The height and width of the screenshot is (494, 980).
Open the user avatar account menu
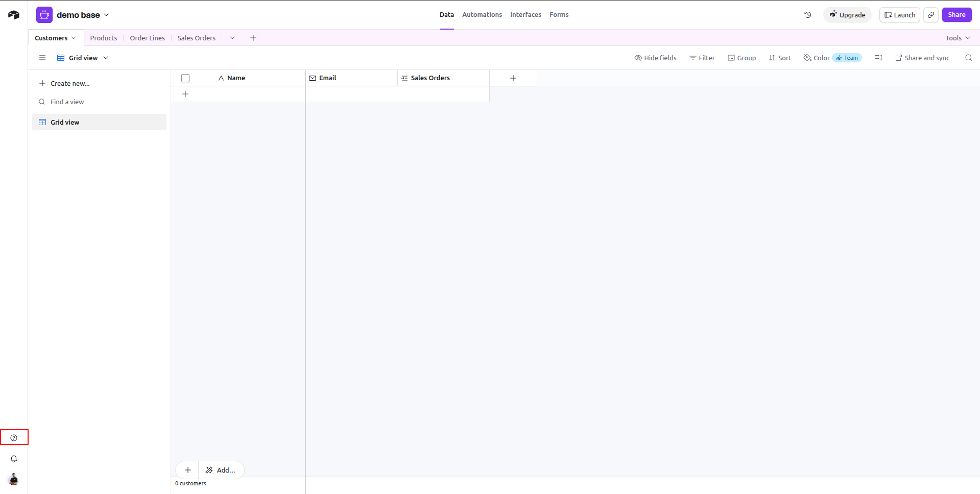[x=14, y=479]
